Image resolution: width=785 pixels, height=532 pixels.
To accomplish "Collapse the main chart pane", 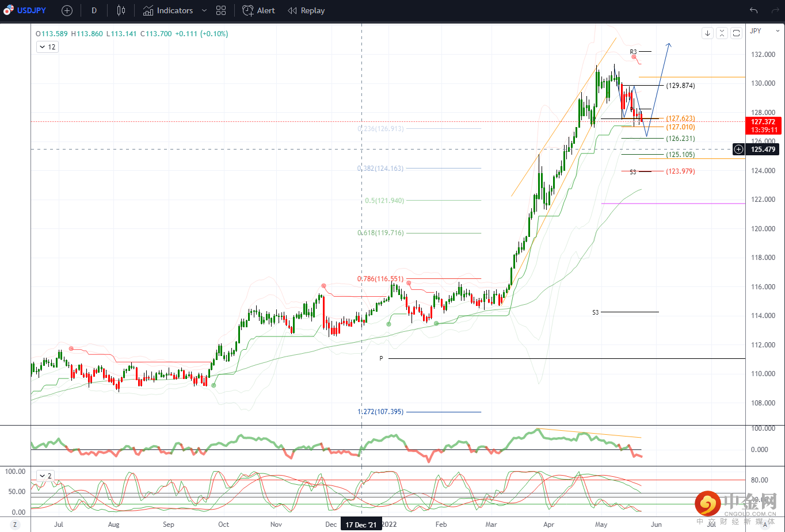I will (x=722, y=33).
